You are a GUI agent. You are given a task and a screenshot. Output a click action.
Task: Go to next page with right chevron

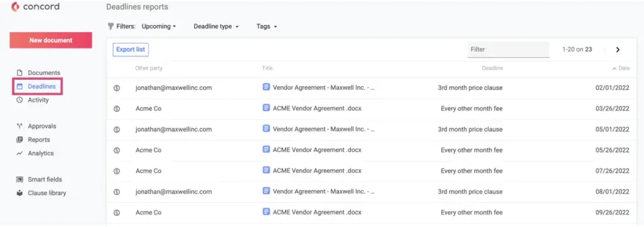click(x=618, y=50)
